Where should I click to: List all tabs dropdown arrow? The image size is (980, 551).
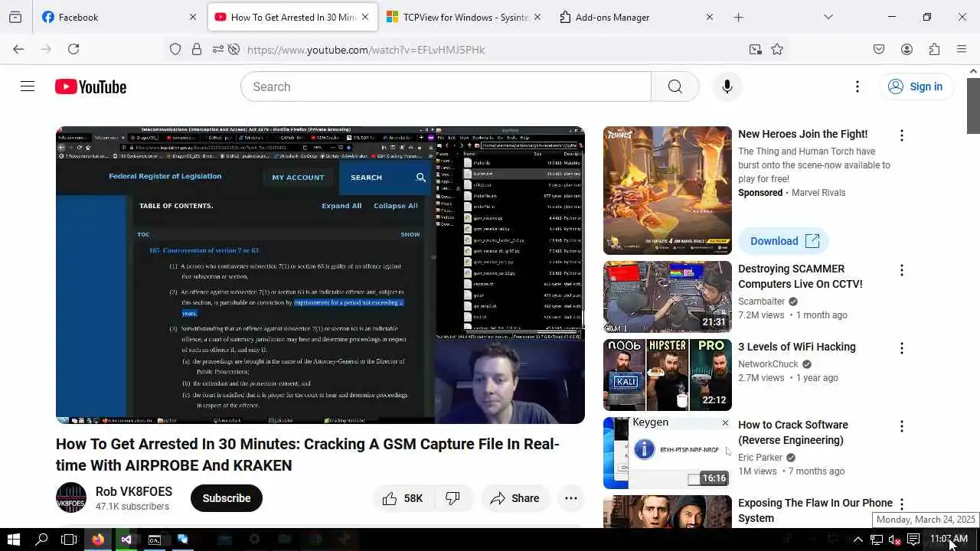828,17
